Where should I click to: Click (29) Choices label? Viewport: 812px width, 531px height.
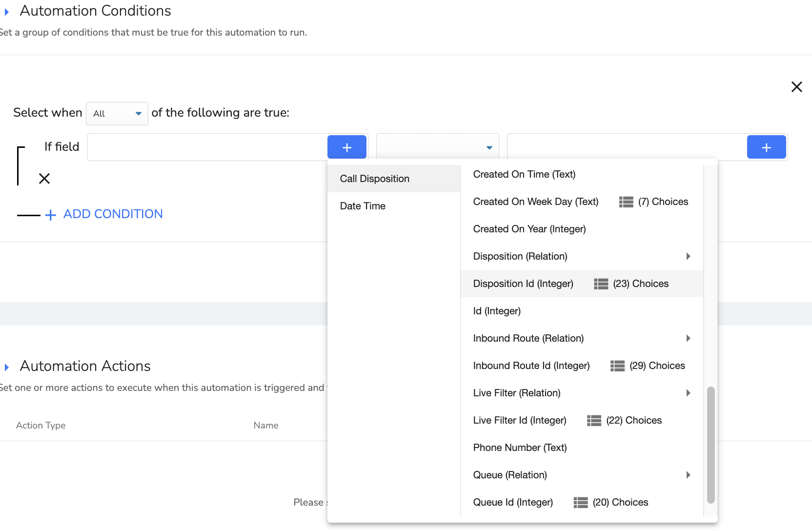657,366
